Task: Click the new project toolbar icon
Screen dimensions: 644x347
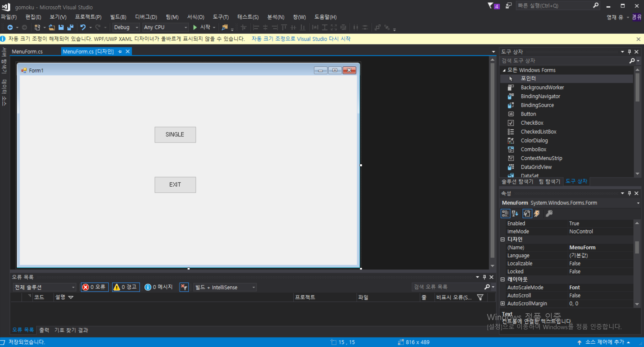Action: click(37, 27)
